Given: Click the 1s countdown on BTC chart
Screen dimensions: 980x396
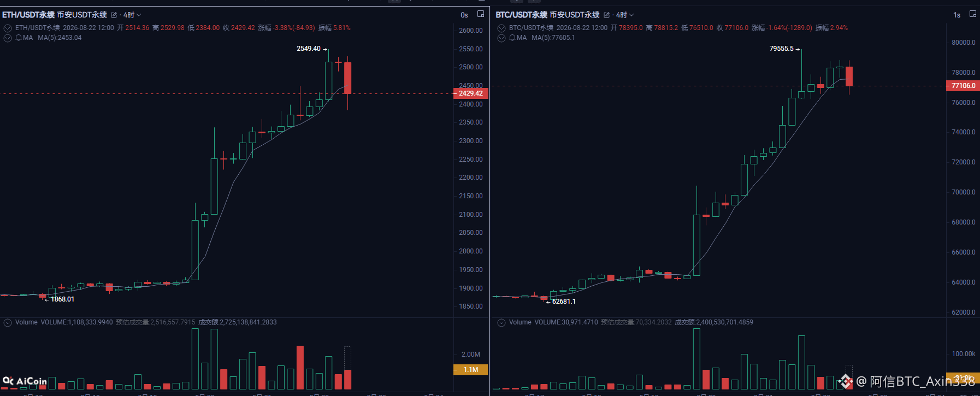Looking at the screenshot, I should [957, 15].
